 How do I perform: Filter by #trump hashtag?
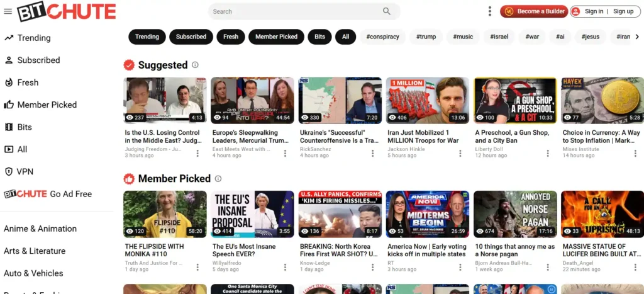426,37
